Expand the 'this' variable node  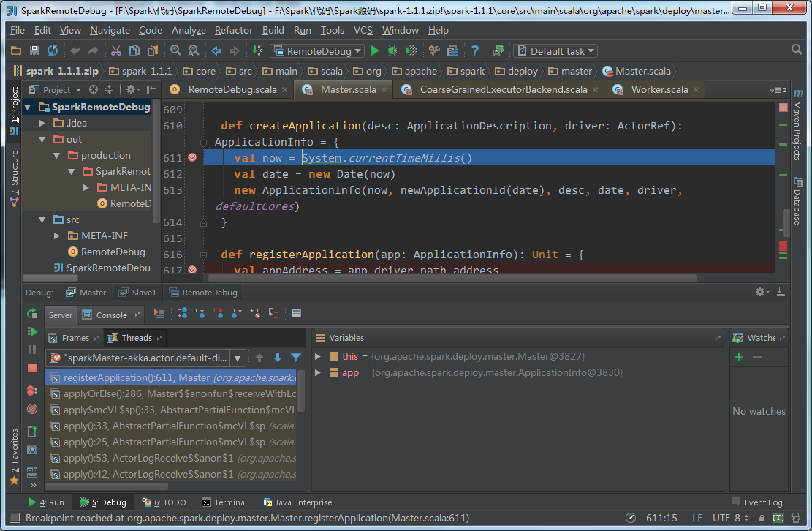[x=318, y=356]
